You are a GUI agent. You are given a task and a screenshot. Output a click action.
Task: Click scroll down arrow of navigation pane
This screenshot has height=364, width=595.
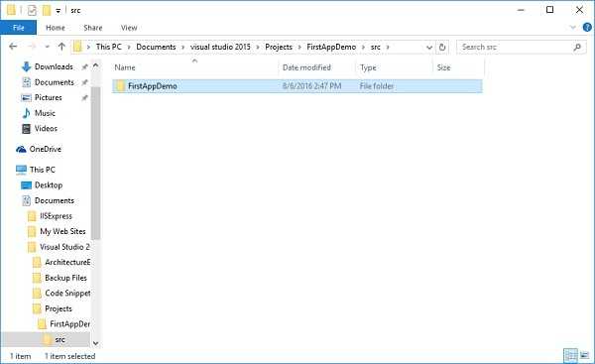click(x=95, y=343)
